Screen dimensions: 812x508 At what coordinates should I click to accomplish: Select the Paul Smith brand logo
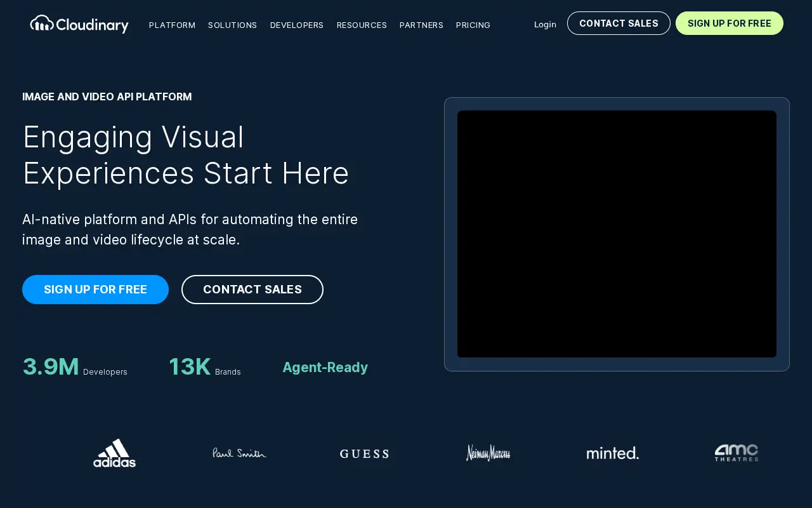pos(239,453)
